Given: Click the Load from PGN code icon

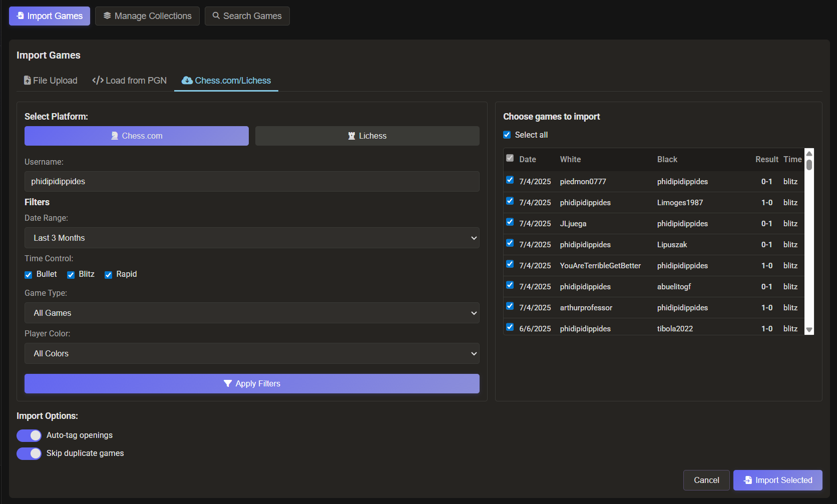Looking at the screenshot, I should (98, 81).
